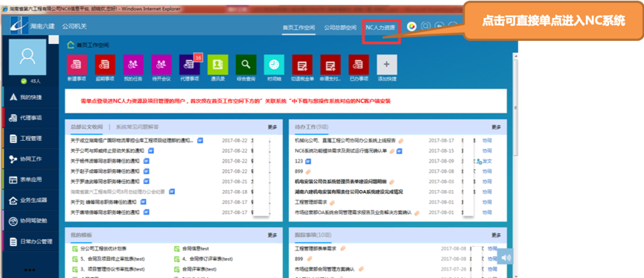Open pending item 湖南六建机电安装有限责任公司OA系统建设完成情况
This screenshot has width=644, height=278.
point(348,192)
